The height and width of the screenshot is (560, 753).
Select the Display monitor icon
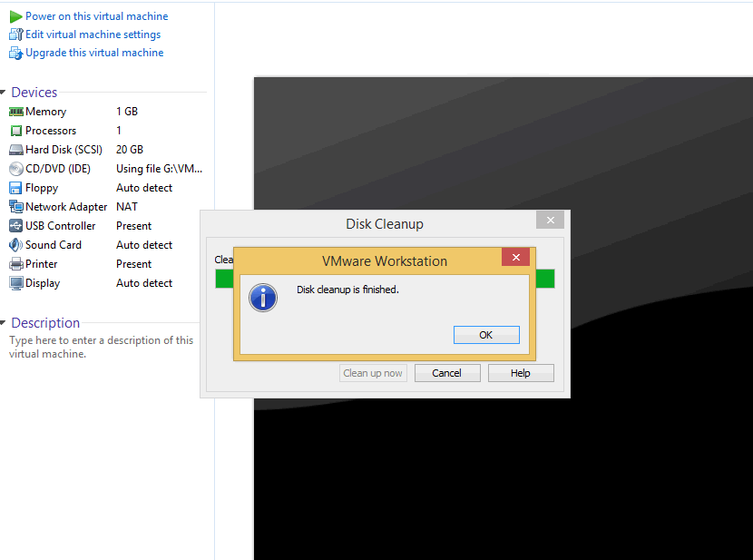coord(15,283)
